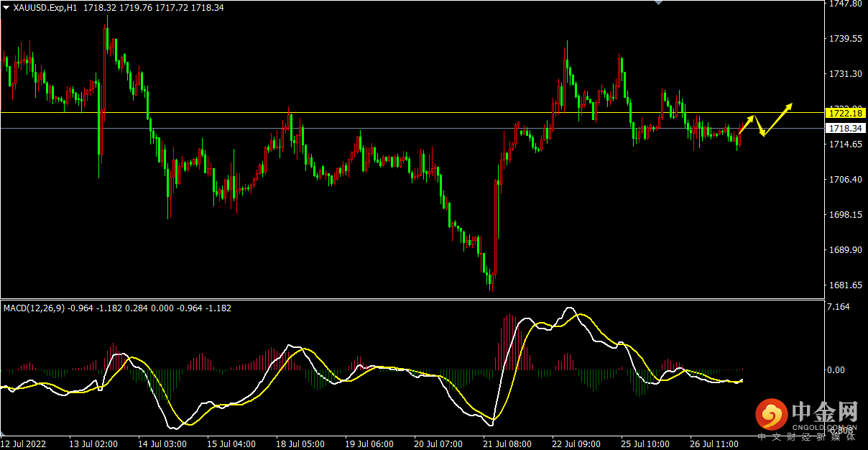Click the 26 Jul 11:00 time label
Image resolution: width=868 pixels, height=450 pixels.
click(x=714, y=444)
